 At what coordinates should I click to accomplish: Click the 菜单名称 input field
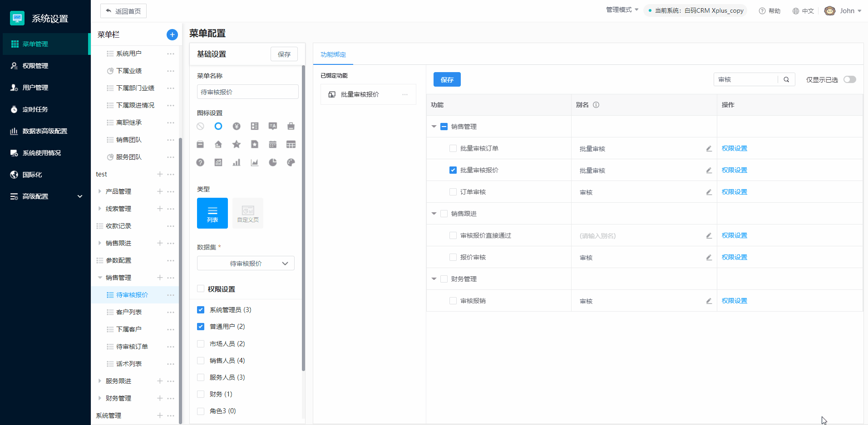(247, 91)
